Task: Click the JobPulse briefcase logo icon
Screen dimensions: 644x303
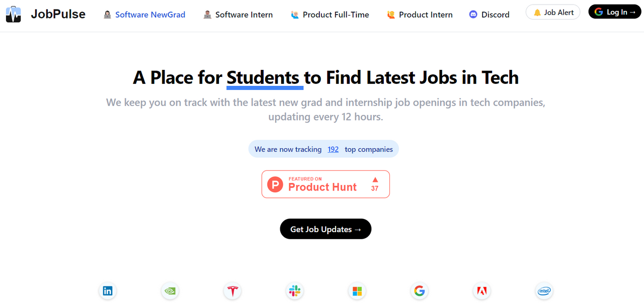Action: coord(14,14)
